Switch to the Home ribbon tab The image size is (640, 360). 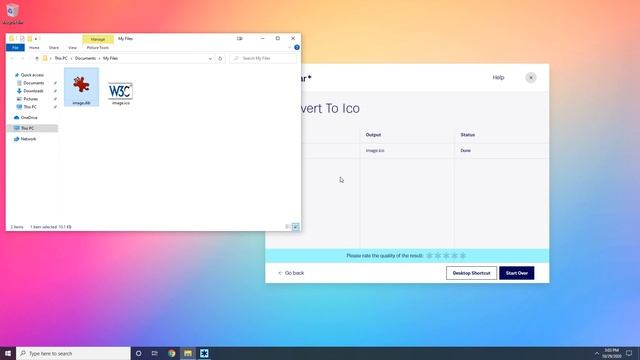[34, 48]
